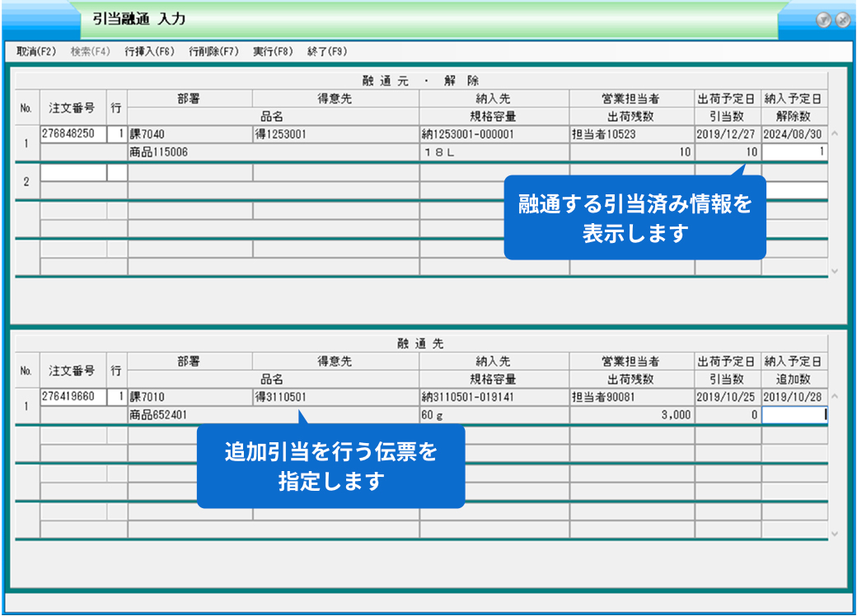Click 取消(F2) in the menu bar
The height and width of the screenshot is (616, 857).
(36, 51)
